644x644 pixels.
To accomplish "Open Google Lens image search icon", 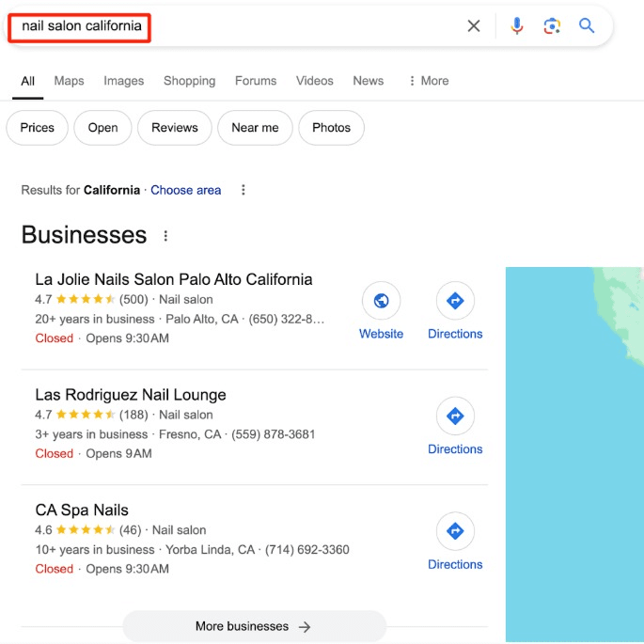I will point(552,26).
